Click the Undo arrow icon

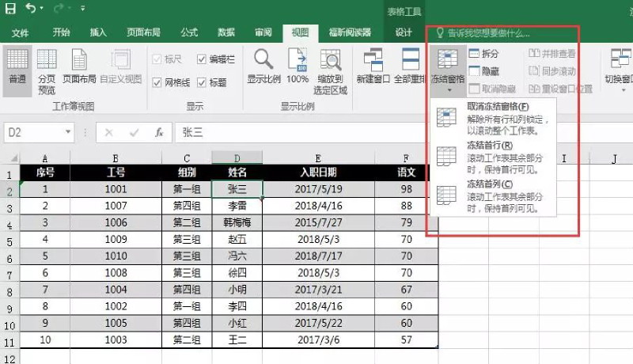coord(30,9)
